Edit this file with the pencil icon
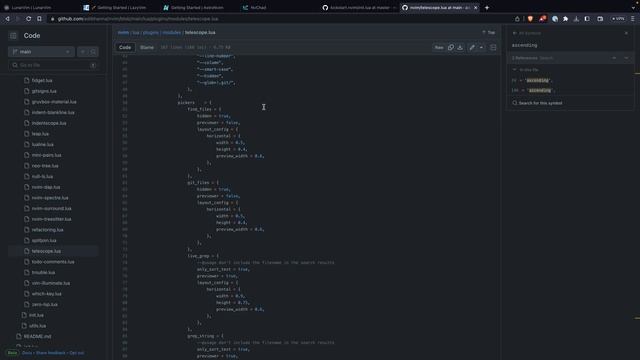Screen dimensions: 640x360 point(472,47)
